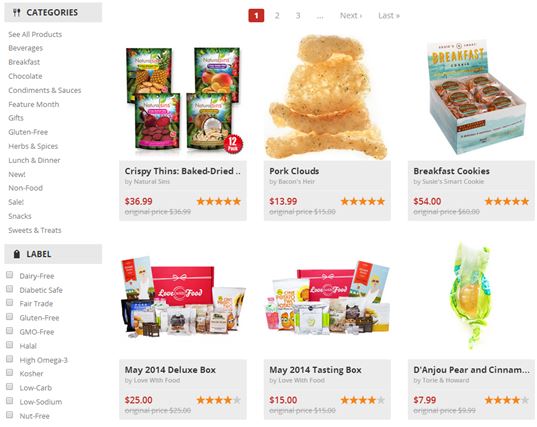Jump to the Last page
Screen dimensions: 537x427
pos(389,15)
